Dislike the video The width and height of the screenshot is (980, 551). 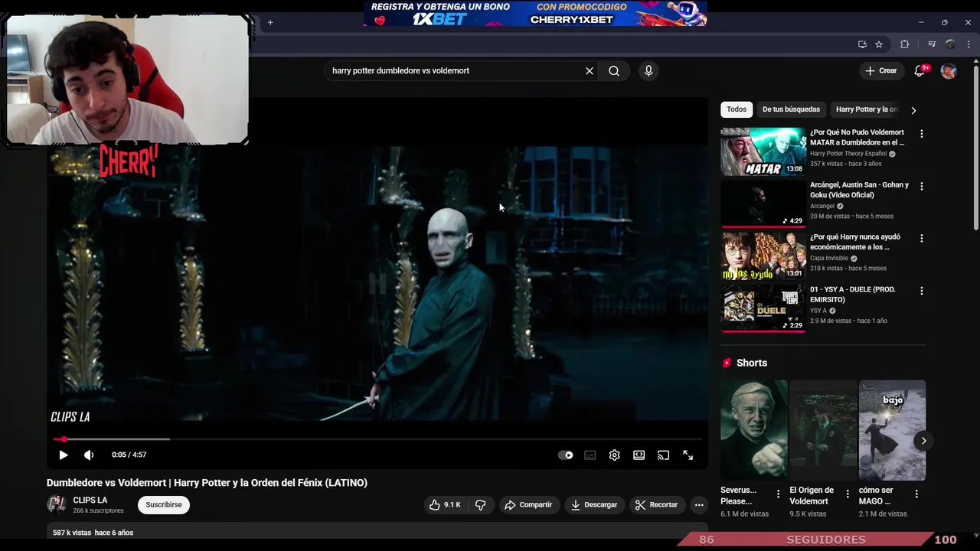[x=481, y=505]
